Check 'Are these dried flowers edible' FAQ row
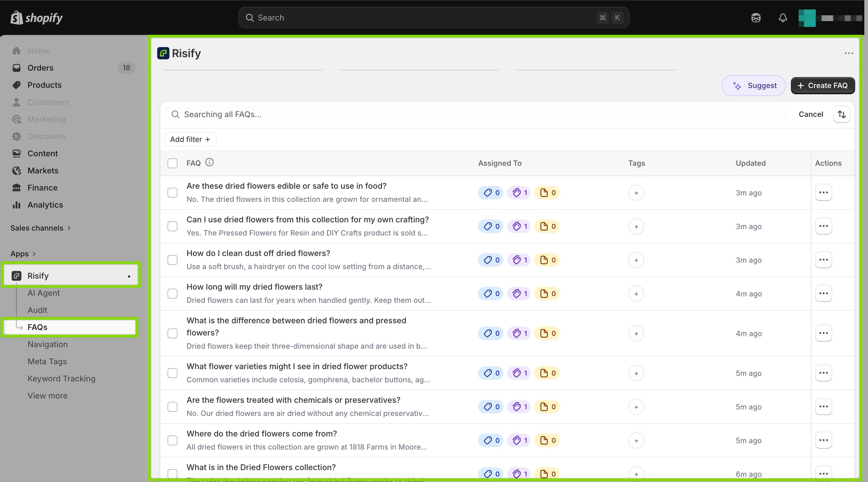 [x=172, y=193]
